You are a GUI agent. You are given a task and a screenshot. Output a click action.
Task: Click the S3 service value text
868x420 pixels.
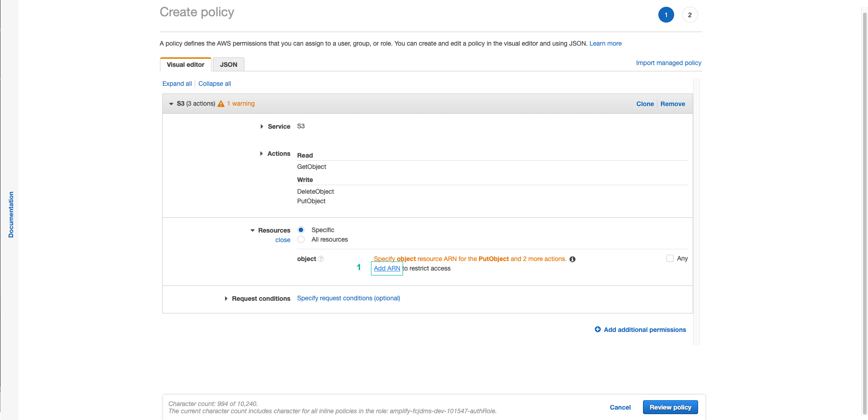[301, 126]
